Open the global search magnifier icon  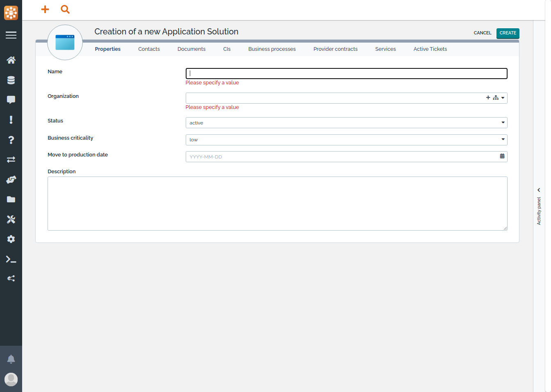(65, 9)
